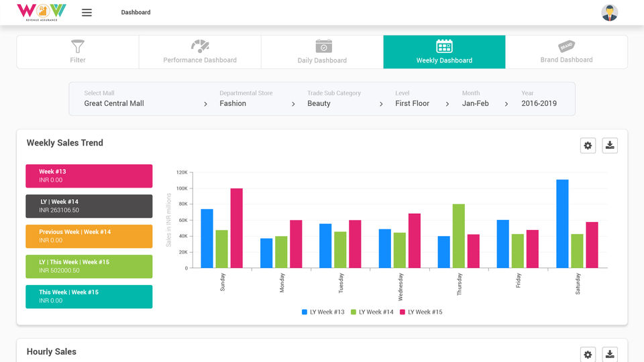
Task: Click Monday's pink bar
Action: [x=296, y=244]
